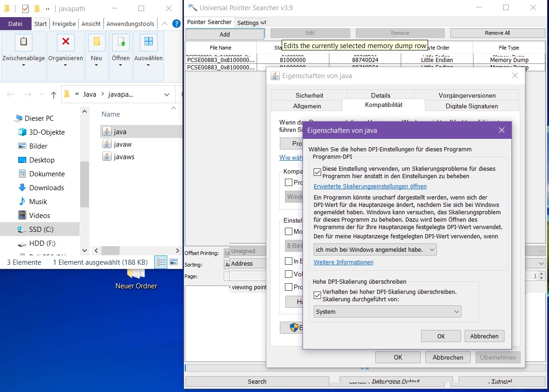Open Sicherheit tab in properties dialog
The image size is (549, 392).
309,95
